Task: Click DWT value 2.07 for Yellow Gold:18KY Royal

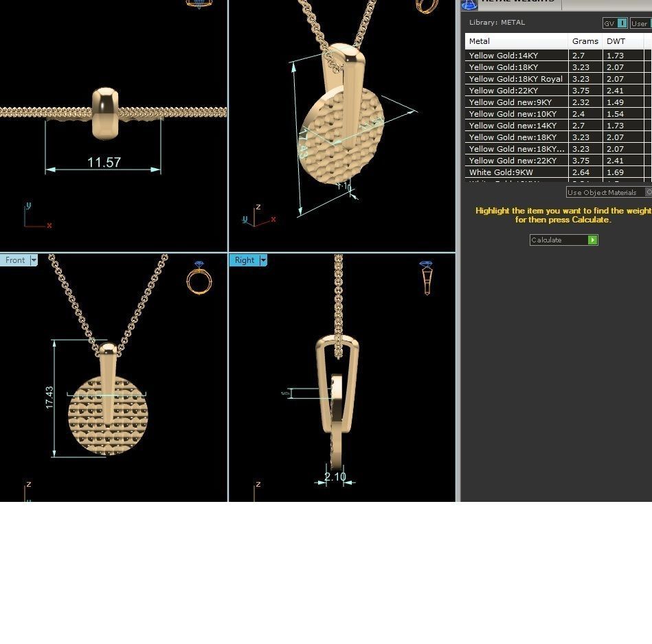Action: (615, 78)
